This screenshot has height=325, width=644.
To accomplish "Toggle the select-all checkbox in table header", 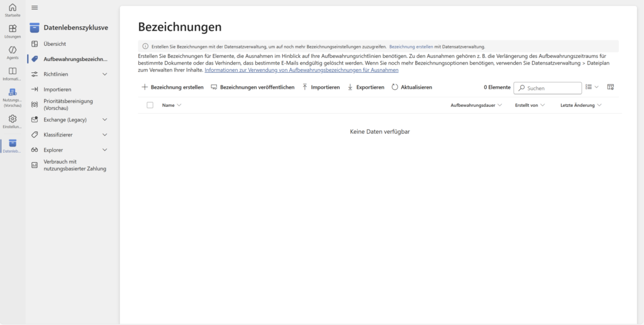I will [150, 105].
